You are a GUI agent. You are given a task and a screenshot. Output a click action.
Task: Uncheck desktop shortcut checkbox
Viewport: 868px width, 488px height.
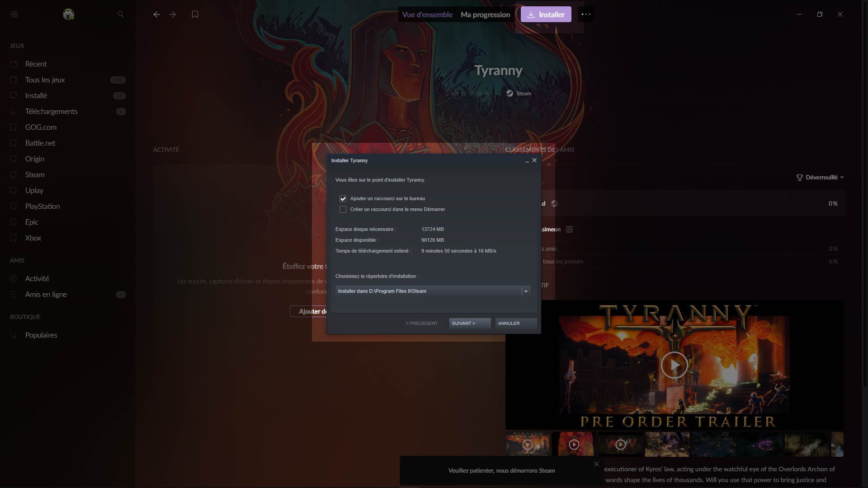343,199
